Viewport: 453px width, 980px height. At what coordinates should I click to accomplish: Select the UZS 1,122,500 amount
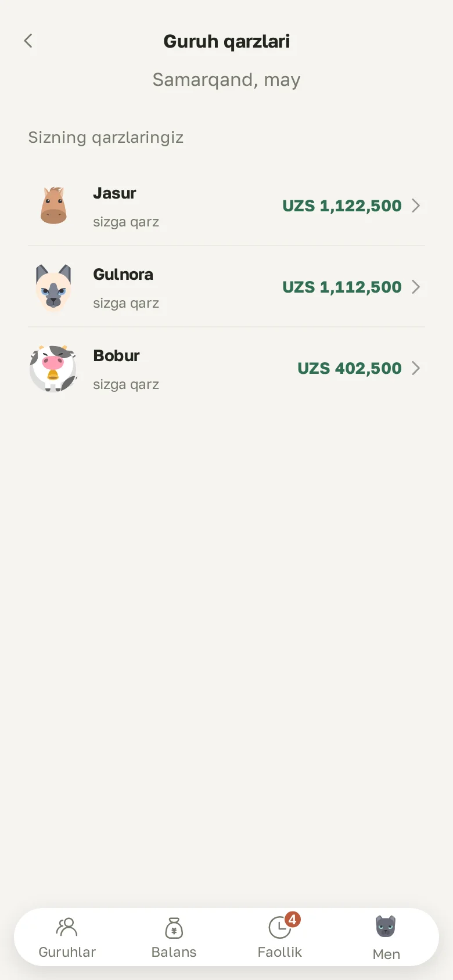tap(342, 206)
